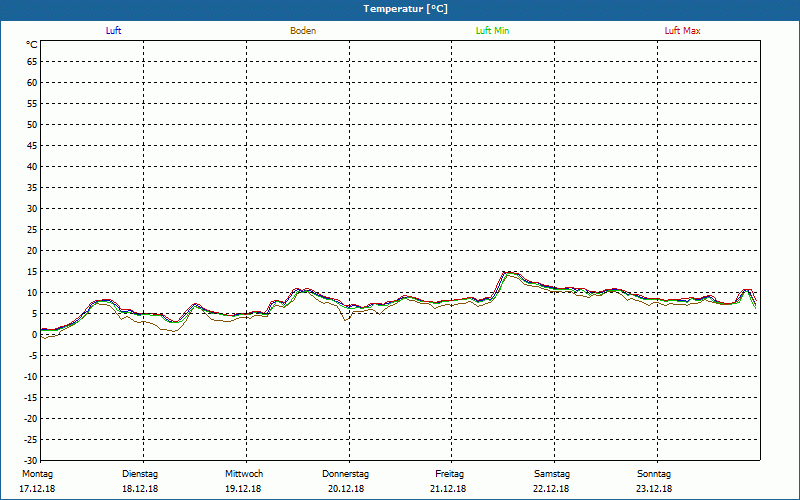Click the Luft Min legend label

(x=492, y=31)
